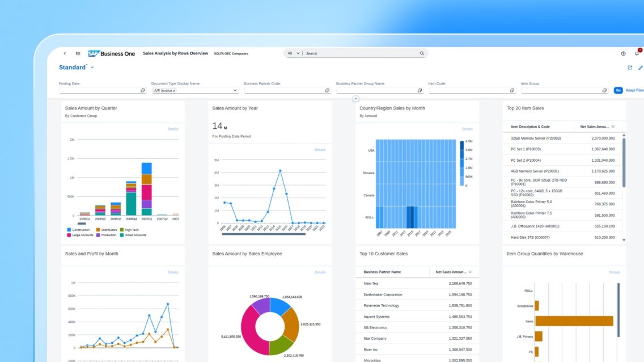Remove the A/R Invoice filter token
Screen dimensions: 644x362
coord(174,91)
